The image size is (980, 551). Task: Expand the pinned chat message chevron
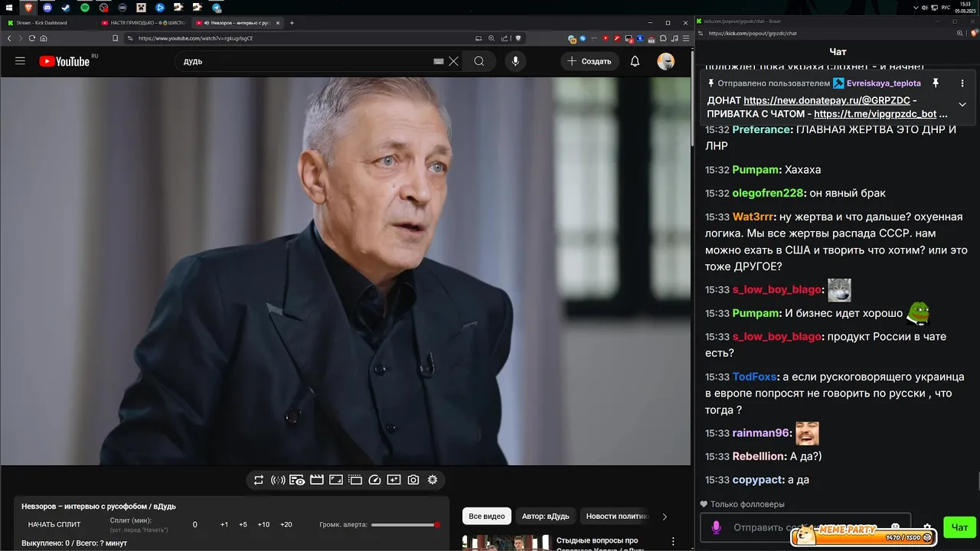tap(962, 105)
